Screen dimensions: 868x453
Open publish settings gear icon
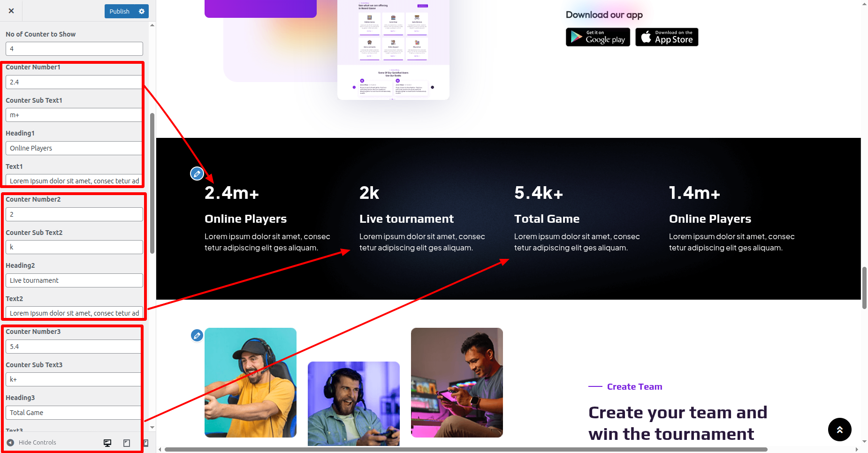click(142, 11)
